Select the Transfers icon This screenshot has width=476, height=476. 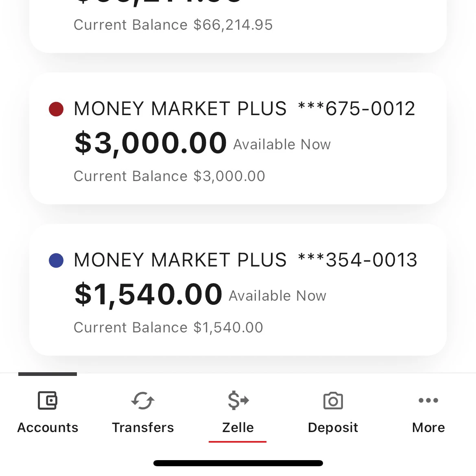(x=143, y=401)
